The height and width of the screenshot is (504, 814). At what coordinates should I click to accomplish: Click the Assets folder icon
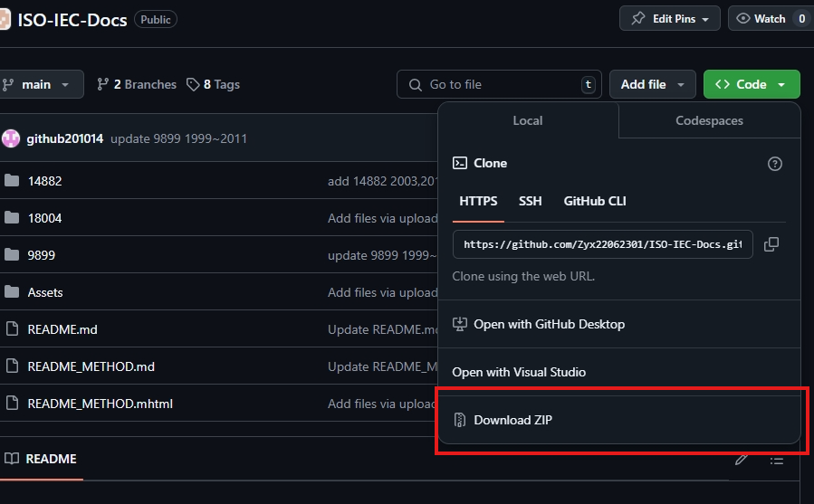pyautogui.click(x=12, y=292)
